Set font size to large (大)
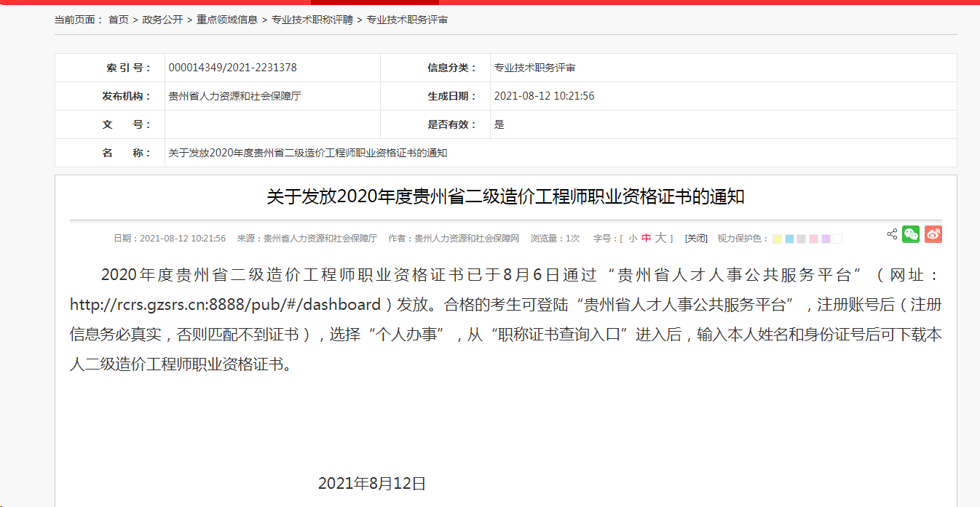The width and height of the screenshot is (980, 507). click(x=660, y=238)
